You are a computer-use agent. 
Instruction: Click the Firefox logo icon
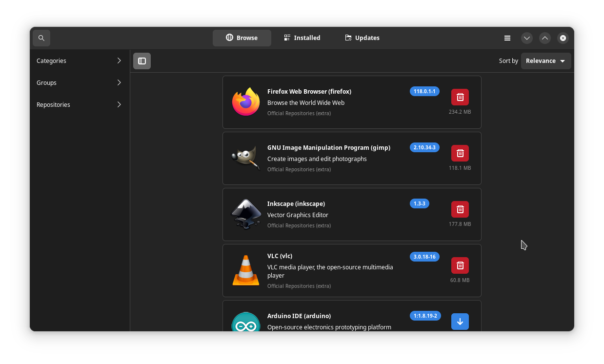coord(246,102)
